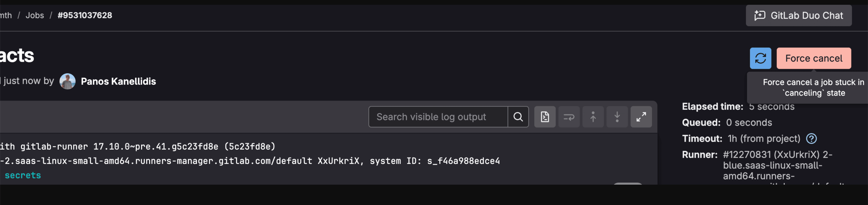Focus the Search visible log output field
Viewport: 868px width, 205px height.
click(438, 117)
